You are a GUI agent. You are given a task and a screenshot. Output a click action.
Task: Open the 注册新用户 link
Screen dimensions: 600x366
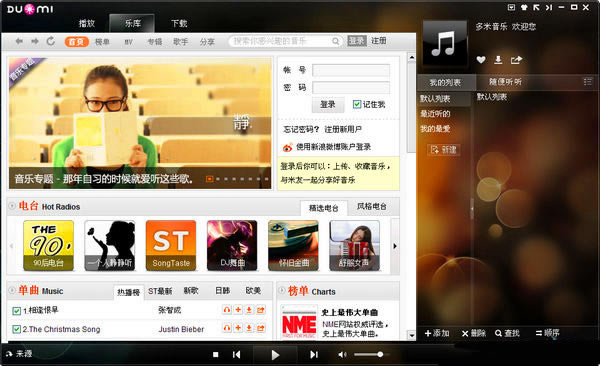343,129
